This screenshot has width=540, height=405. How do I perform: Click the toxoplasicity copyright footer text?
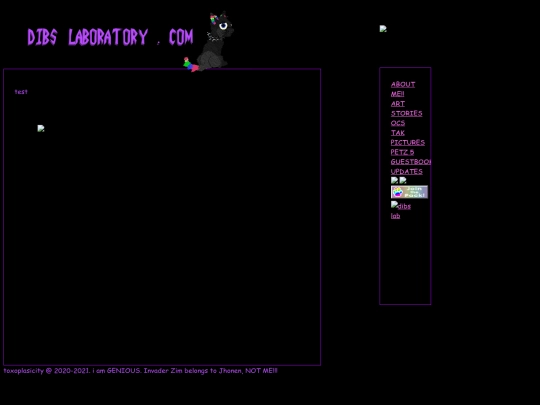click(140, 371)
